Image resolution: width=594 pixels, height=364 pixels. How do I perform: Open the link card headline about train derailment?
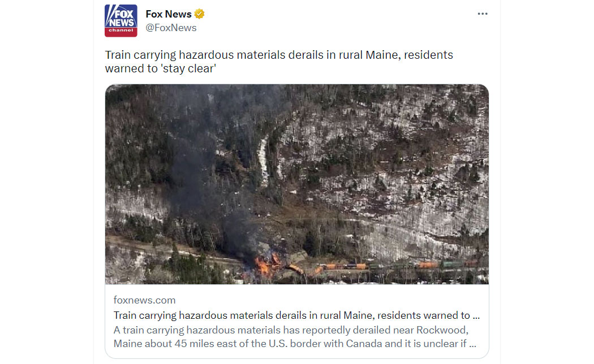tap(296, 315)
